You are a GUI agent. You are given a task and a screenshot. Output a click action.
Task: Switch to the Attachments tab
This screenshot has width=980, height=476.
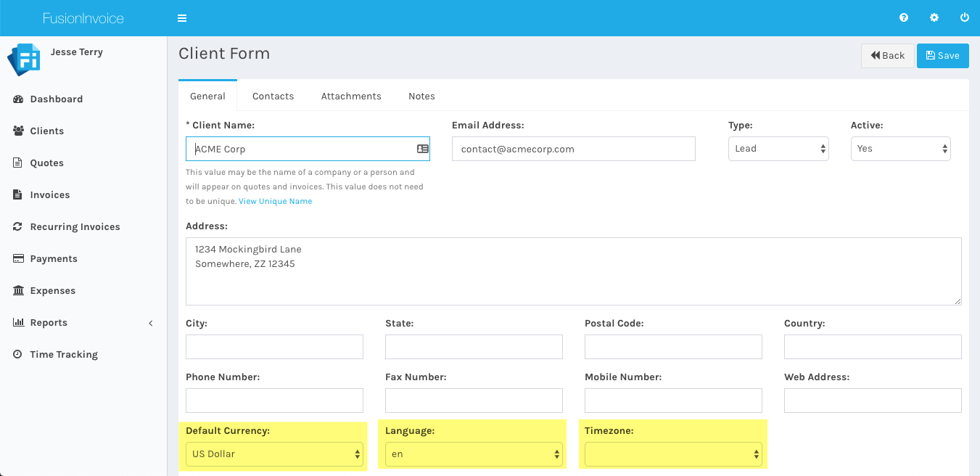coord(351,96)
